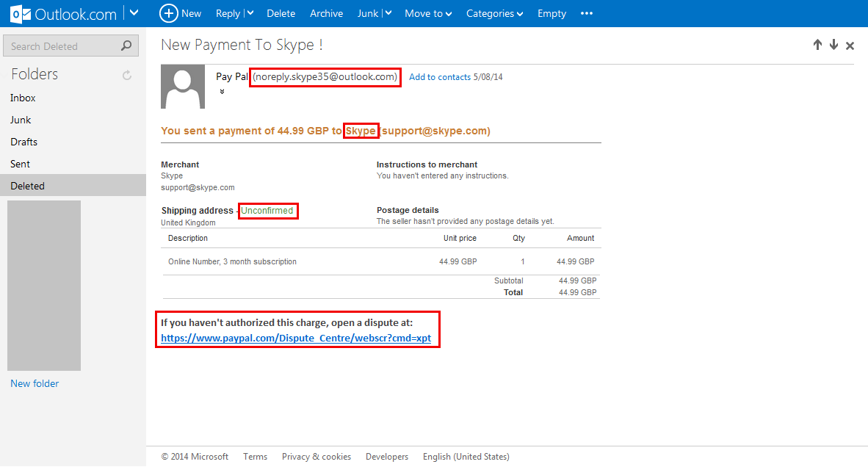868x467 pixels.
Task: Expand the Reply options arrow
Action: [x=250, y=13]
